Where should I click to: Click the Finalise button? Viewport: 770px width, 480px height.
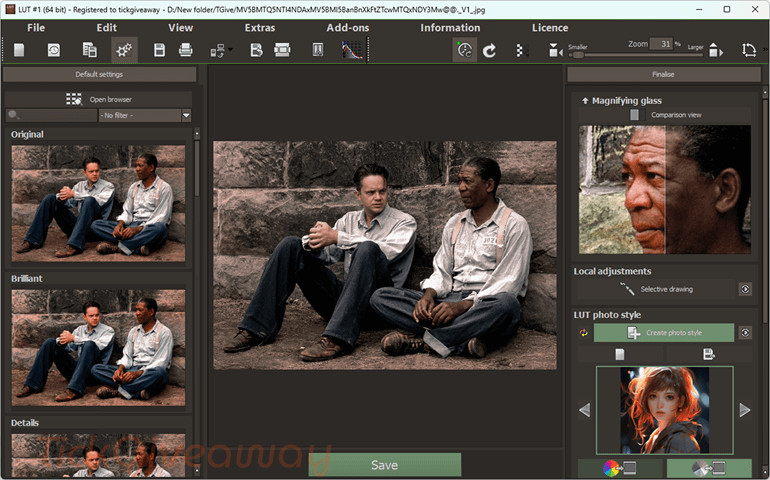(x=663, y=74)
